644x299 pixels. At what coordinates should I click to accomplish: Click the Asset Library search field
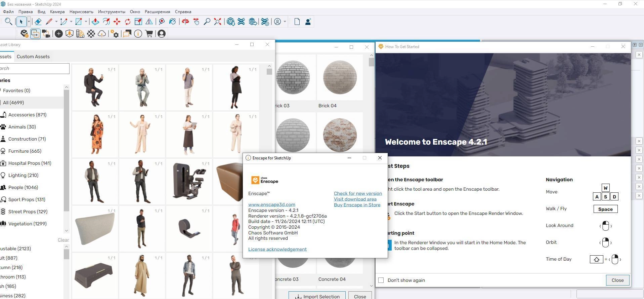[x=35, y=69]
